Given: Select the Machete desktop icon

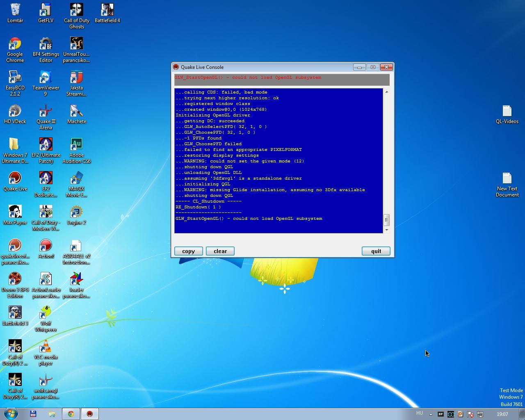Looking at the screenshot, I should pos(77,114).
